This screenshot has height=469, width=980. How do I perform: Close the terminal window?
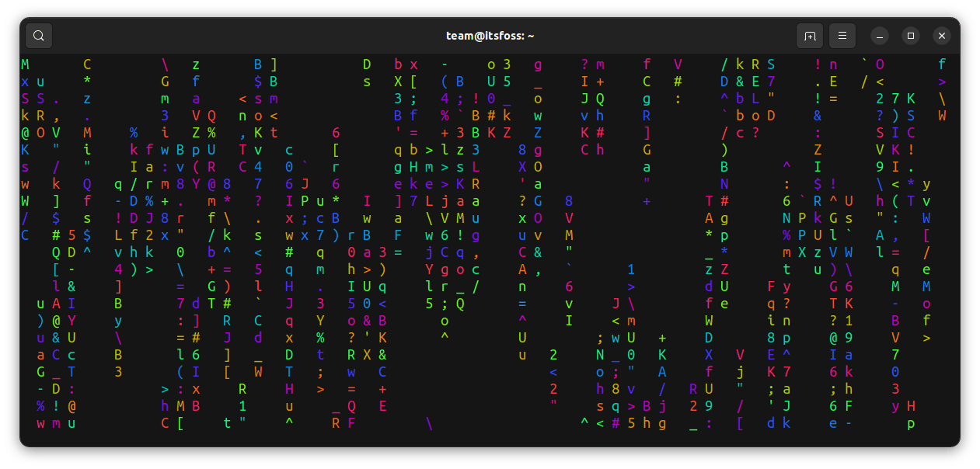(942, 36)
